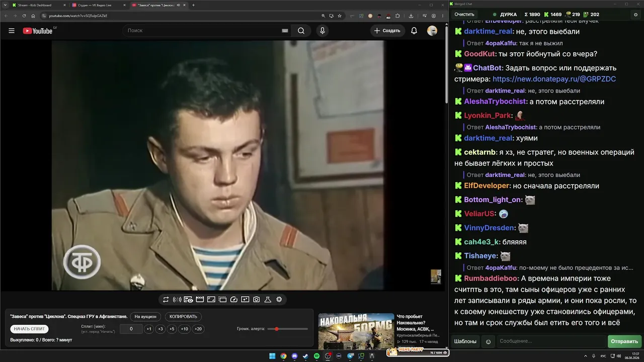
Task: Click the Очистить button in Merged Chat
Action: (x=464, y=15)
